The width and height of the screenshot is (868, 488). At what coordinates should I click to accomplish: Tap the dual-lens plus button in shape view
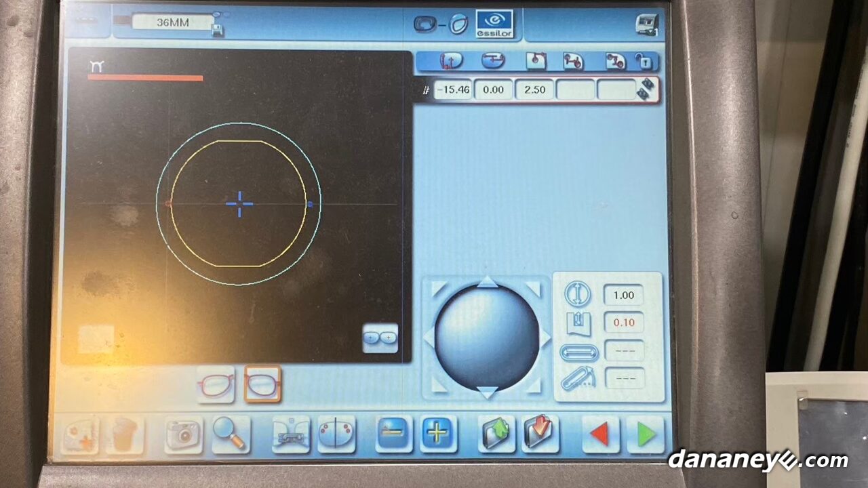click(380, 338)
